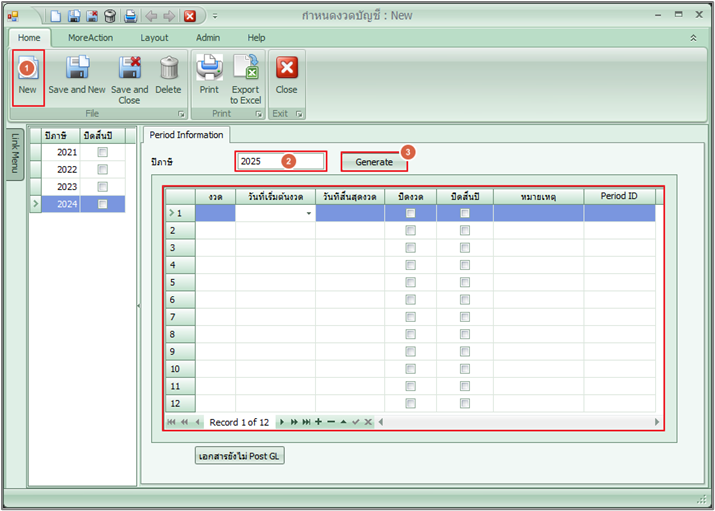
Task: Click the Print icon in ribbon
Action: pos(209,69)
